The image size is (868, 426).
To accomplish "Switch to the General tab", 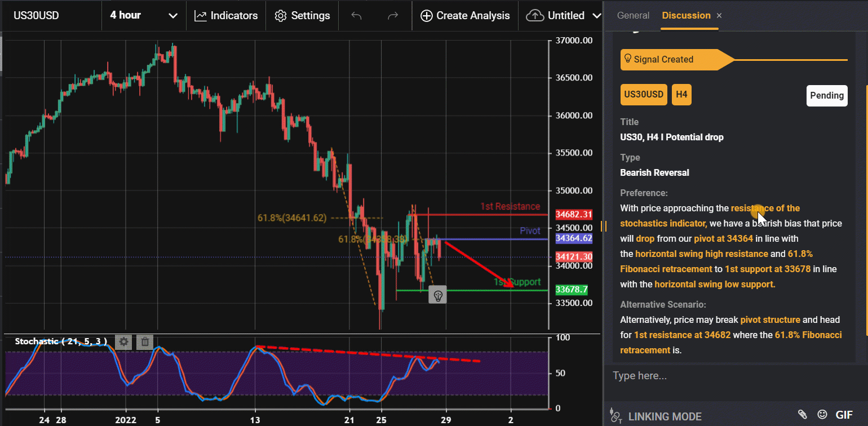I will coord(633,16).
